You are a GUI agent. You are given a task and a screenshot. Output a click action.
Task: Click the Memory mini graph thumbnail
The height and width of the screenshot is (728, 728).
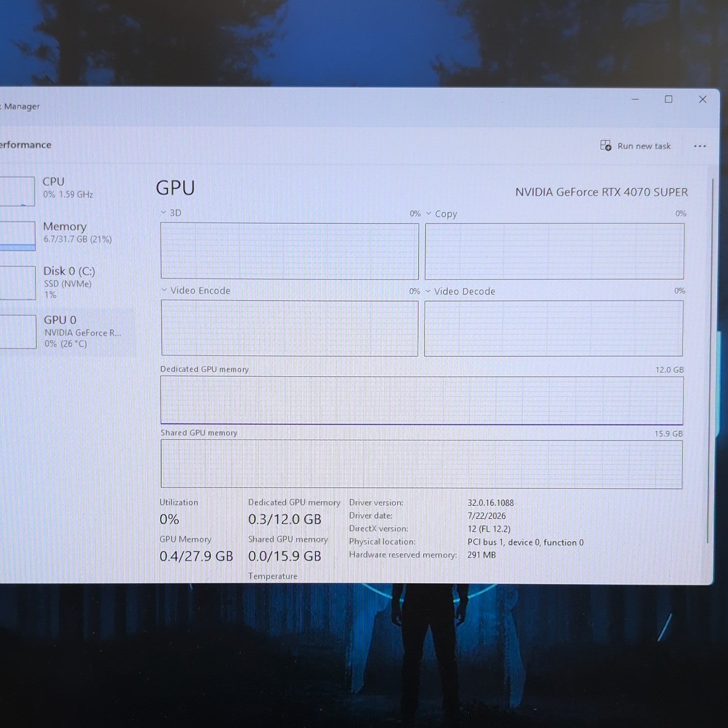pyautogui.click(x=17, y=236)
